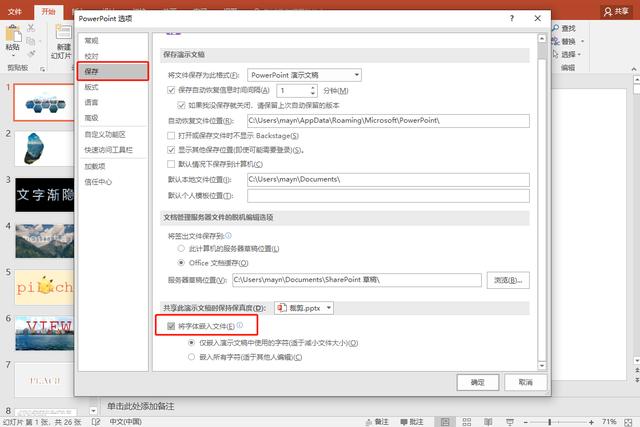Image resolution: width=640 pixels, height=427 pixels.
Task: Collapse the ribbon chevron
Action: [634, 69]
